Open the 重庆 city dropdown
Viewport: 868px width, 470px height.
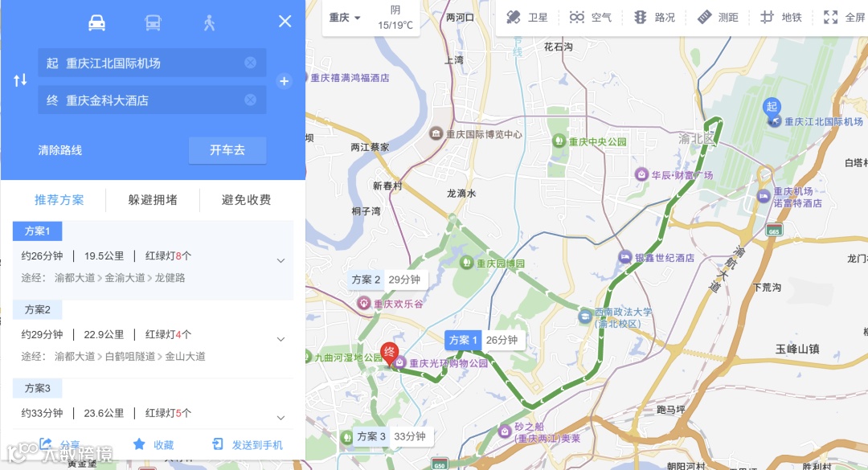coord(344,18)
